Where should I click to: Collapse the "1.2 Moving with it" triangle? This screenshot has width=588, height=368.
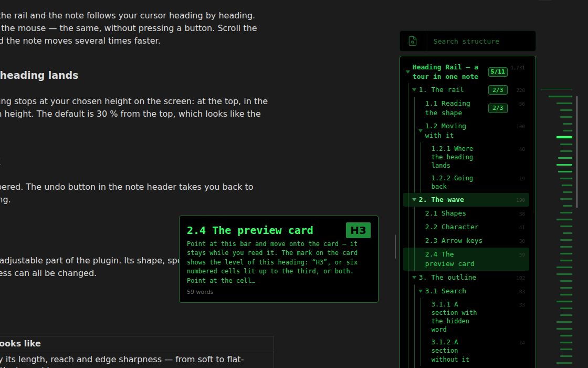[x=421, y=131]
